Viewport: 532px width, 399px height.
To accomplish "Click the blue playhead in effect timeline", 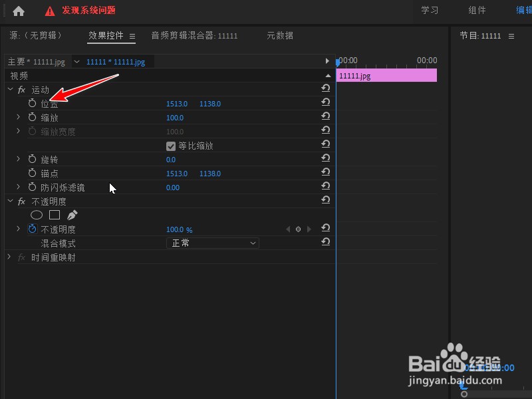I will [338, 63].
